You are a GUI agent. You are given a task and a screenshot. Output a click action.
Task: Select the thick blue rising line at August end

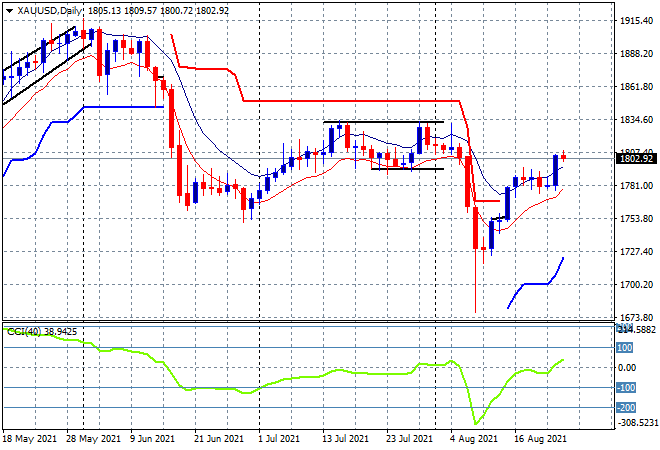pyautogui.click(x=535, y=284)
